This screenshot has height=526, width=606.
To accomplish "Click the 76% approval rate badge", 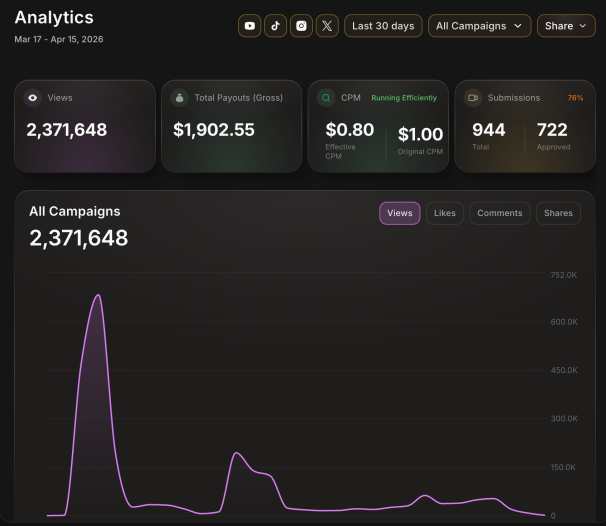I will 575,98.
